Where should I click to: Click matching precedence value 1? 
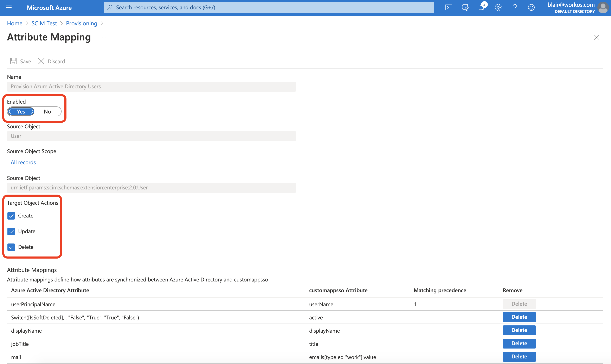pos(415,304)
